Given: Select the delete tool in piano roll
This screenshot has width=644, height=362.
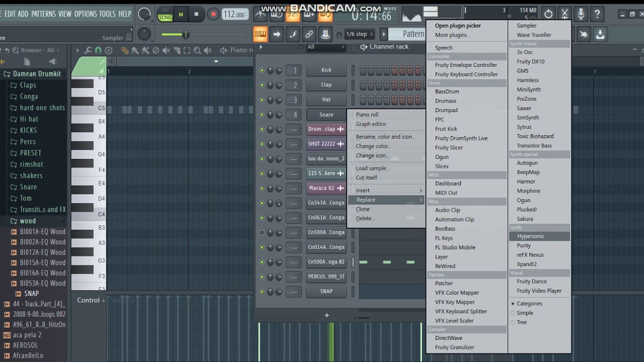Looking at the screenshot, I should coord(155,50).
